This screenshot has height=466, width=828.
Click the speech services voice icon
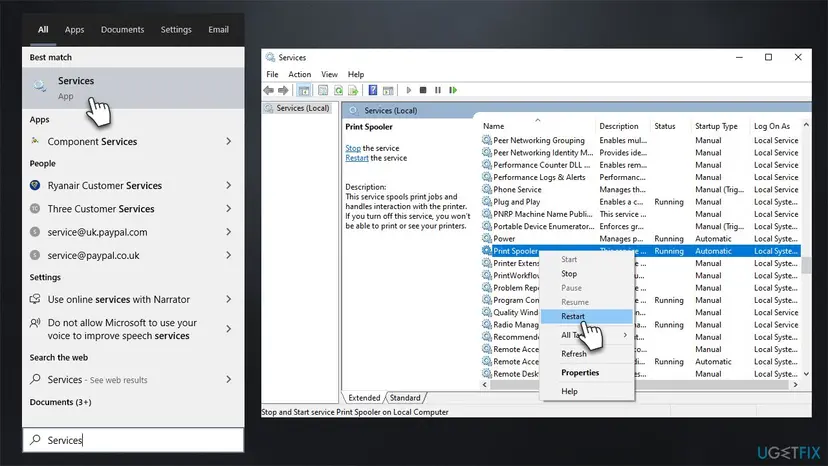point(35,323)
